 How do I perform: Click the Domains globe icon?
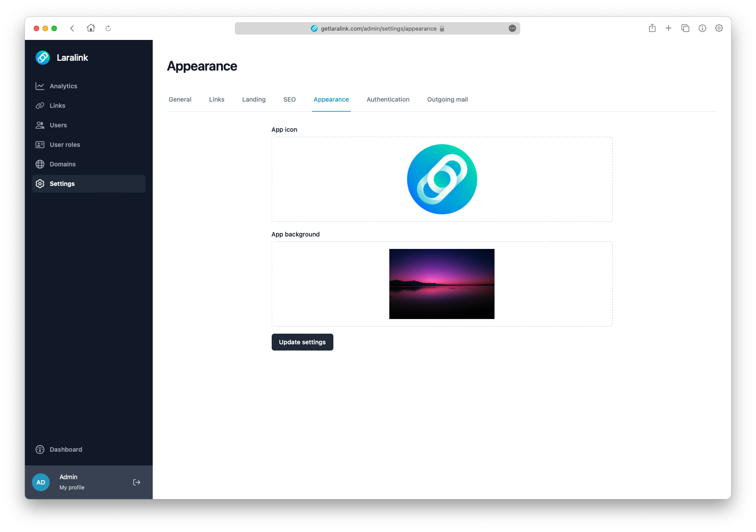point(40,164)
